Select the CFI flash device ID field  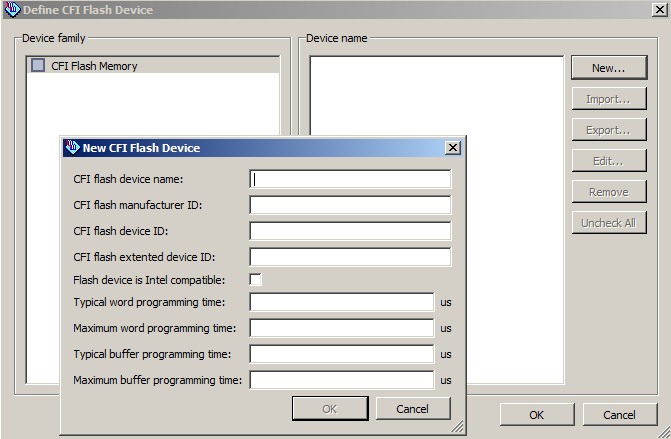pyautogui.click(x=350, y=231)
